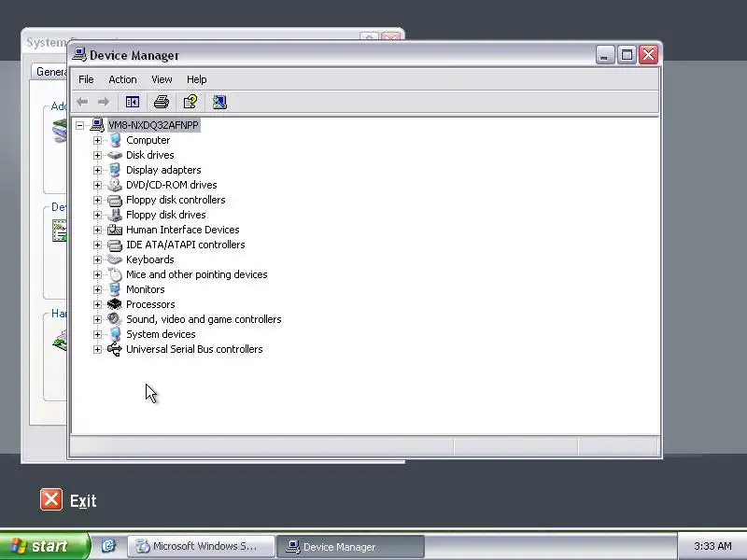Click the 3:33 AM system clock
Image resolution: width=747 pixels, height=560 pixels.
pyautogui.click(x=712, y=546)
